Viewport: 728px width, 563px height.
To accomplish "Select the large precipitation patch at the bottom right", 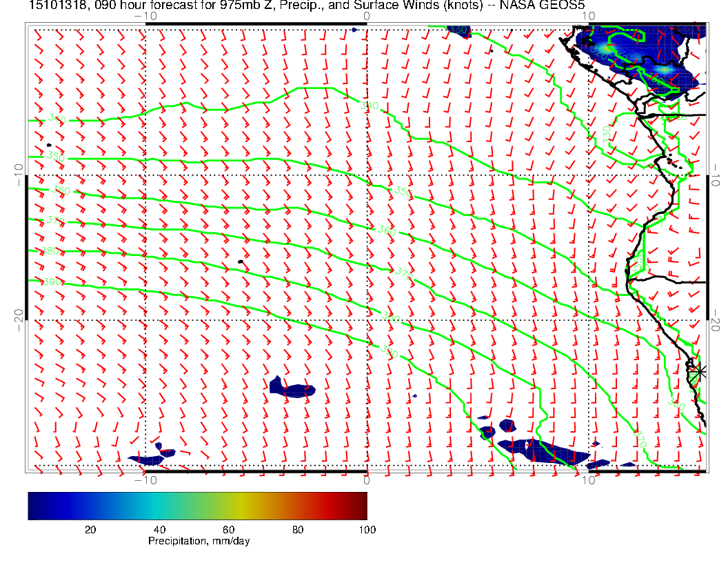I will pyautogui.click(x=545, y=451).
